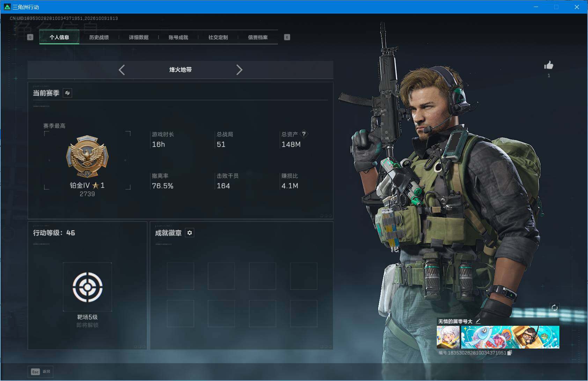Minimize the game window
This screenshot has width=588, height=381.
coord(536,7)
